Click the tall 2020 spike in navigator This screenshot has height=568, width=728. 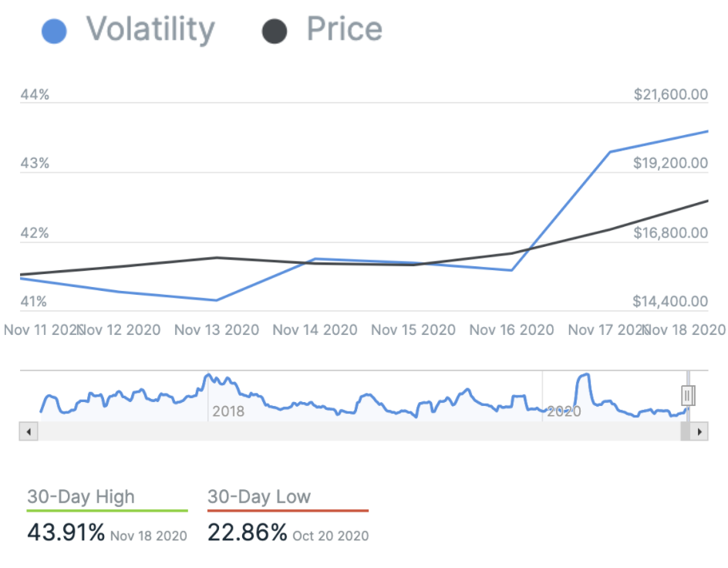584,378
